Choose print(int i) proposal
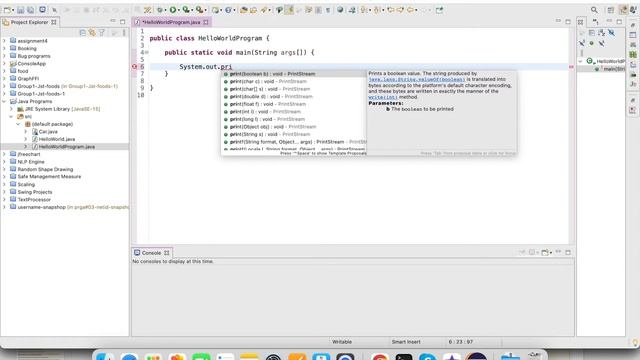The width and height of the screenshot is (640, 360). tap(293, 111)
